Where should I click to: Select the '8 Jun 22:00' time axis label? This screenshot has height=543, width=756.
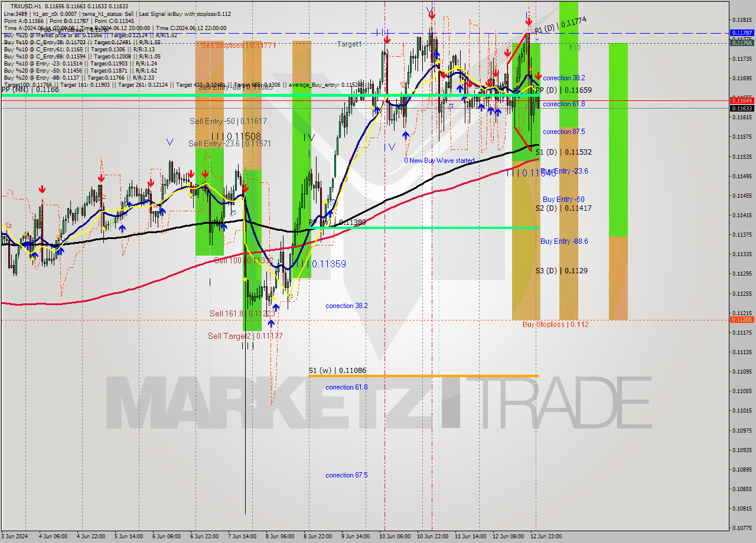[x=318, y=537]
